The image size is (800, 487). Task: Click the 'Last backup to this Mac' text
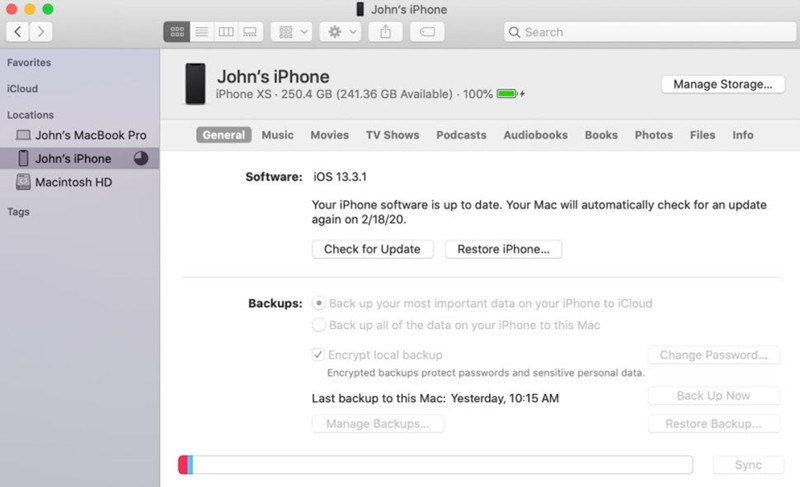379,398
